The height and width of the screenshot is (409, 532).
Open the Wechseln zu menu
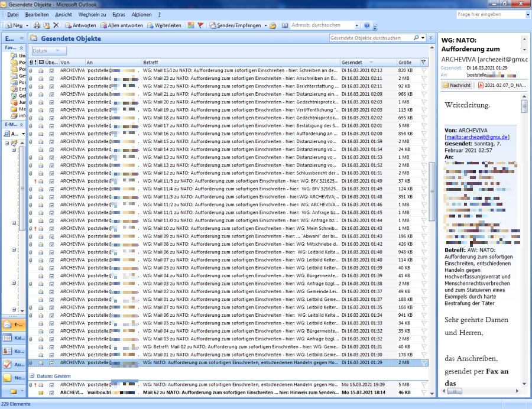[92, 15]
